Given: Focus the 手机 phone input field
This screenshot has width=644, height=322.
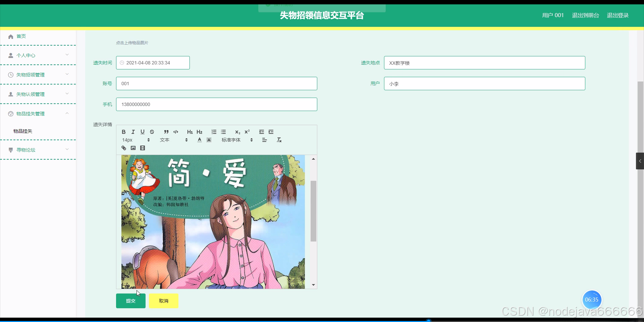Looking at the screenshot, I should (x=217, y=104).
